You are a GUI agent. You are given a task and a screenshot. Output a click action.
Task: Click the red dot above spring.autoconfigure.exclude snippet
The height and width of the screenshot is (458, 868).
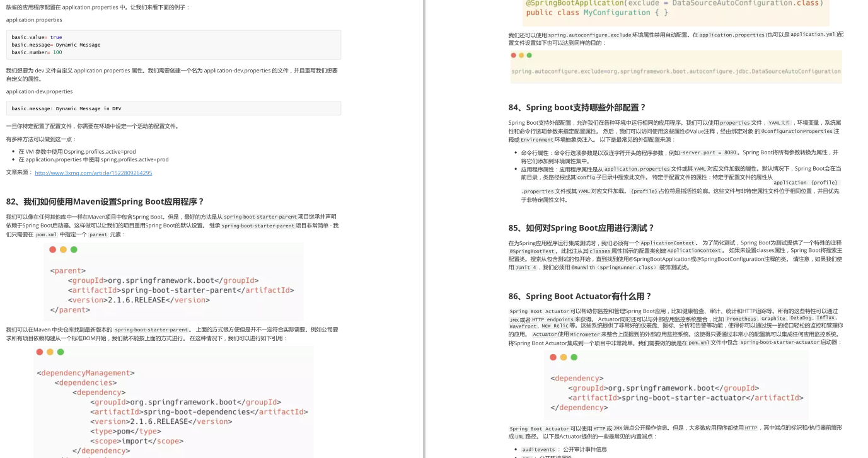tap(513, 55)
